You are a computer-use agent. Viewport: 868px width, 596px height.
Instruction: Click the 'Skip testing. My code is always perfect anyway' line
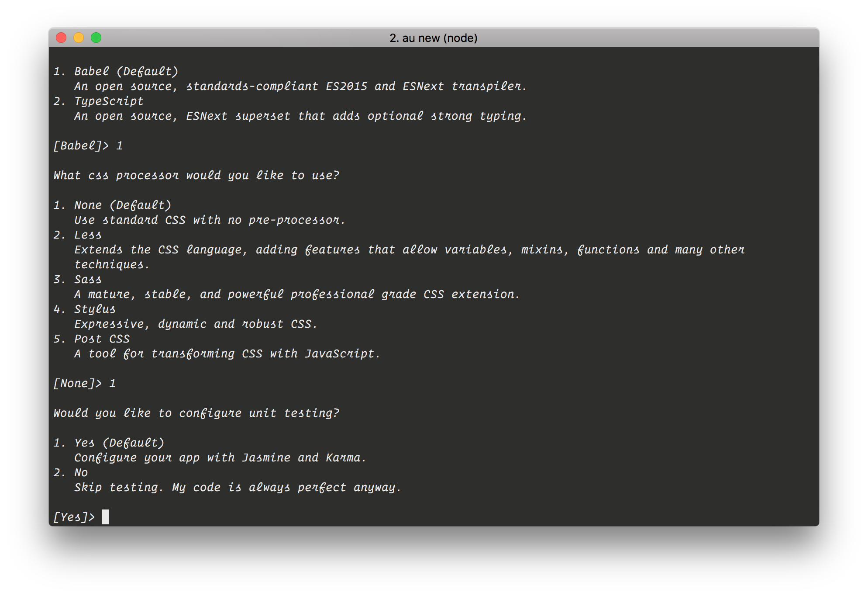click(238, 487)
